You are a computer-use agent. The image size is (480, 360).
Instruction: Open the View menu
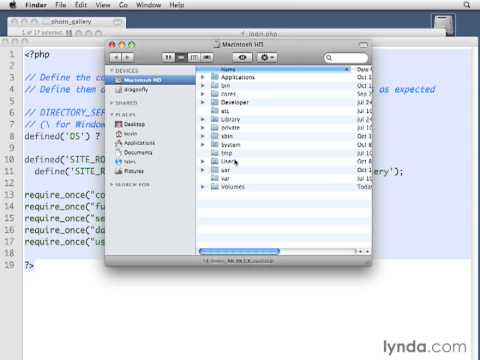click(103, 5)
